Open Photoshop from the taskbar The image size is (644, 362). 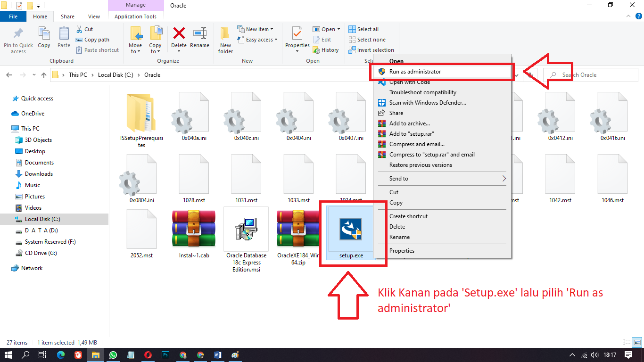tap(165, 355)
